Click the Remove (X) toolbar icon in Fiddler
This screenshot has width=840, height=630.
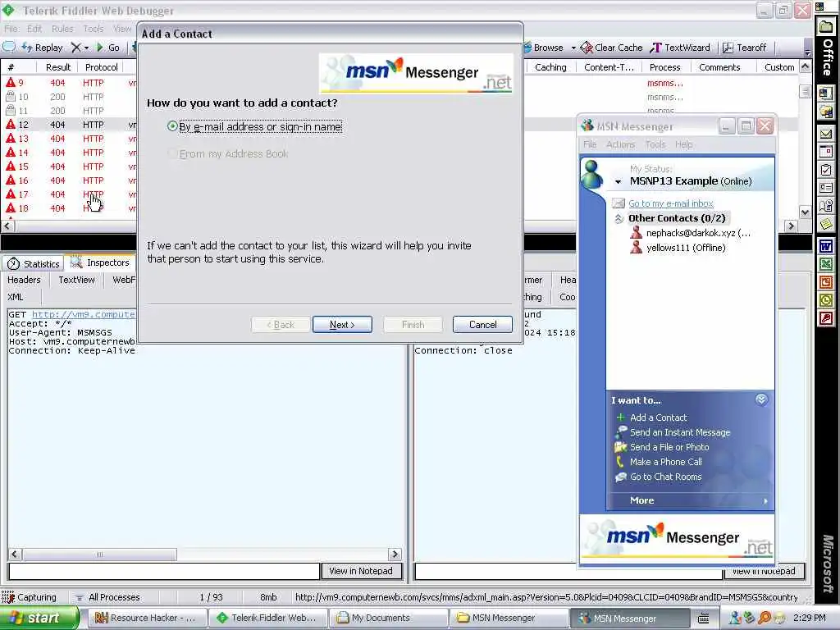point(76,48)
